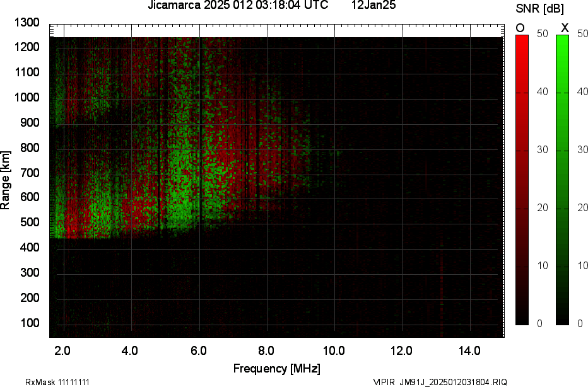Click the 'O' label above red bar
Image resolution: width=588 pixels, height=387 pixels.
coord(520,28)
